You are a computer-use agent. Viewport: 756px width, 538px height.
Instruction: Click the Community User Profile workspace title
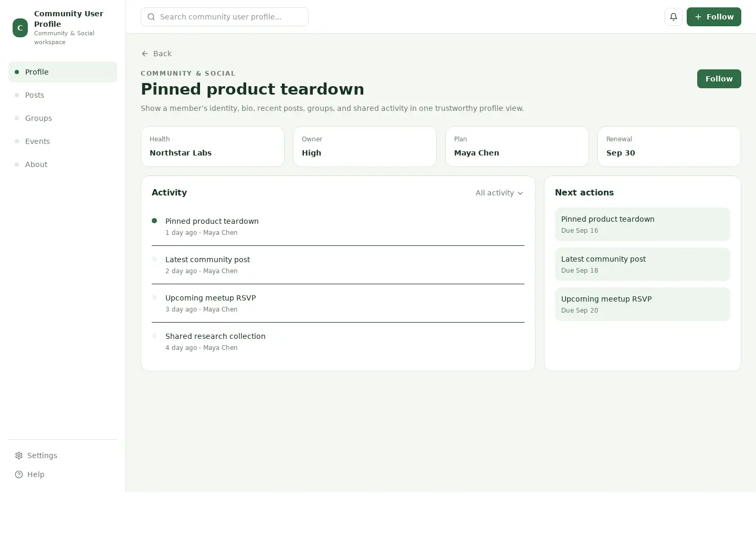click(x=69, y=19)
